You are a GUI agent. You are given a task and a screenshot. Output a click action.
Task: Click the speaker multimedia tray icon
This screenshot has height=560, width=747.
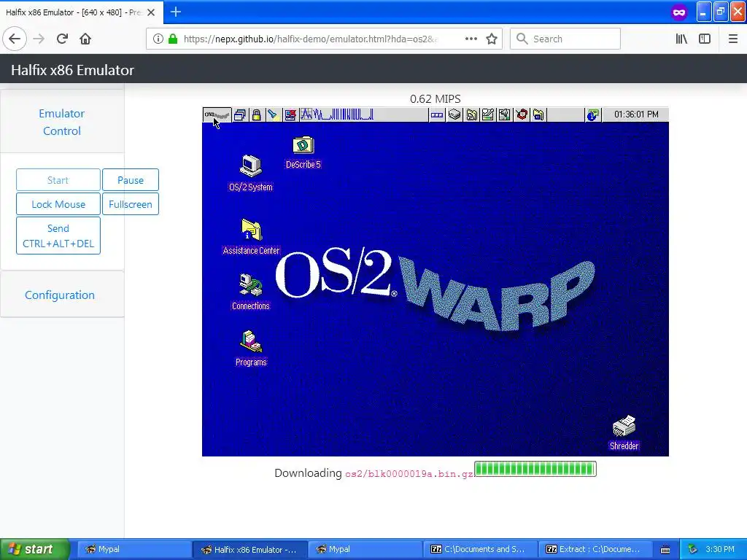click(505, 114)
